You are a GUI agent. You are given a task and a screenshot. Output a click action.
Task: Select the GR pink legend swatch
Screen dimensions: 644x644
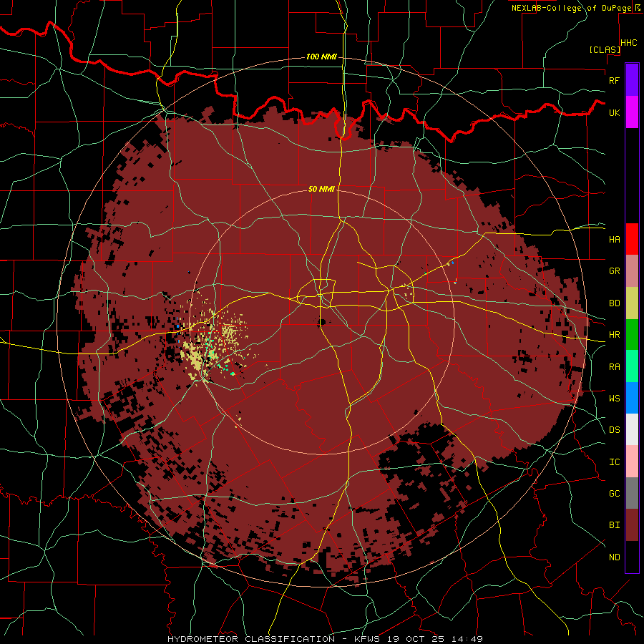pyautogui.click(x=632, y=270)
